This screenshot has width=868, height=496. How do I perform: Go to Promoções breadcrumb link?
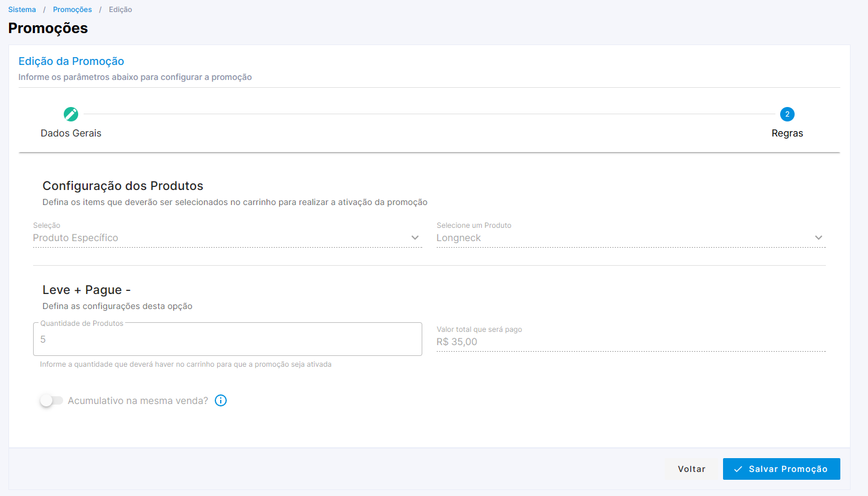[72, 10]
